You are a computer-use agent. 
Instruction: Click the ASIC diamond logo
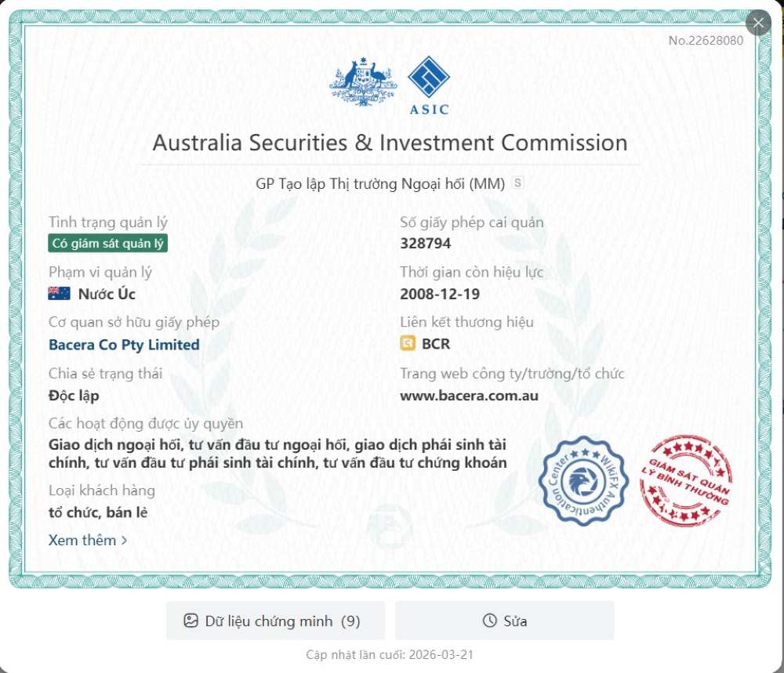click(x=428, y=78)
